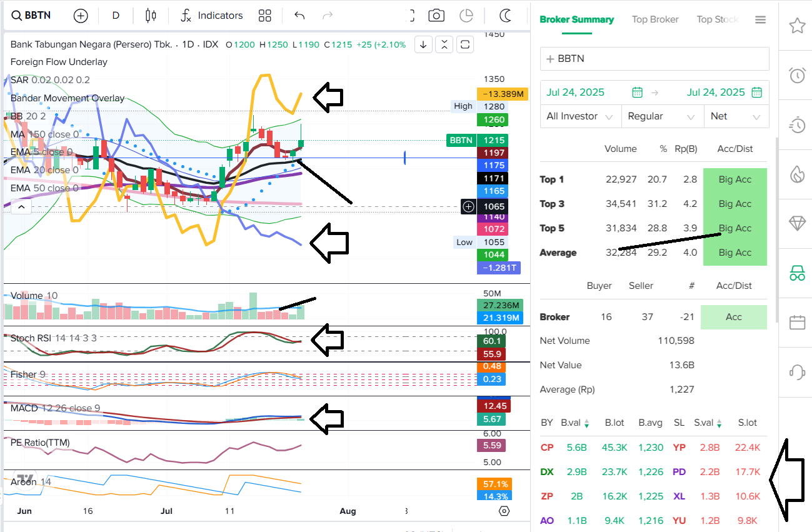Expand the All Investor dropdown
Image resolution: width=812 pixels, height=532 pixels.
coord(580,116)
